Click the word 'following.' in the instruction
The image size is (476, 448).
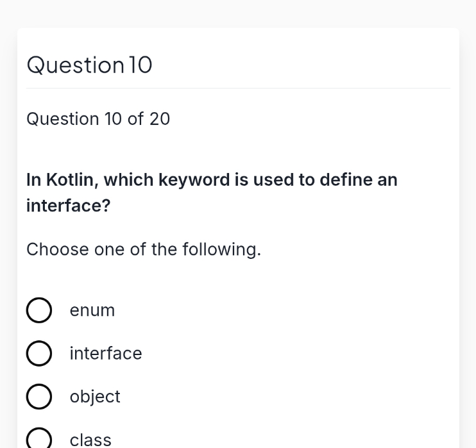221,249
